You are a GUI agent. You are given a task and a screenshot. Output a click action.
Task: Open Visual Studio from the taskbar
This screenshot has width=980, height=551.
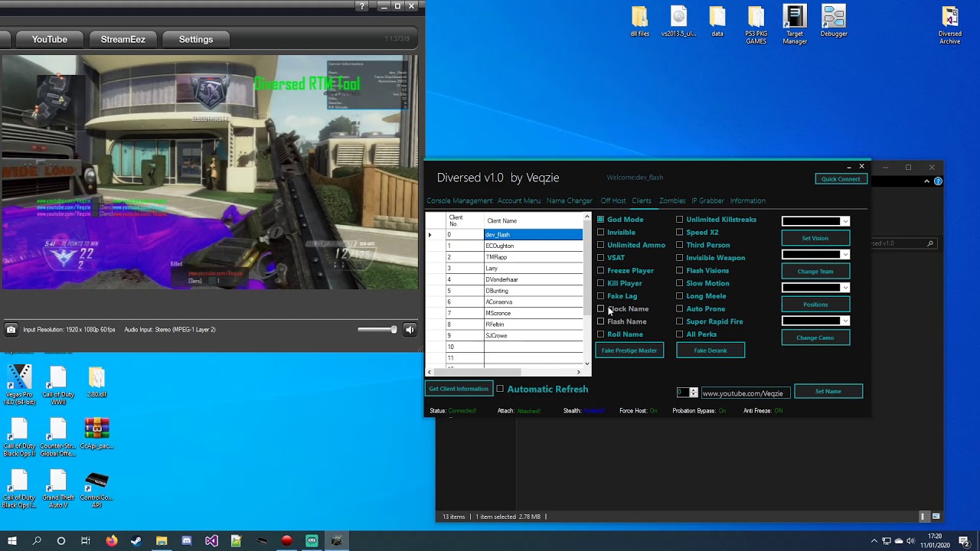point(211,541)
